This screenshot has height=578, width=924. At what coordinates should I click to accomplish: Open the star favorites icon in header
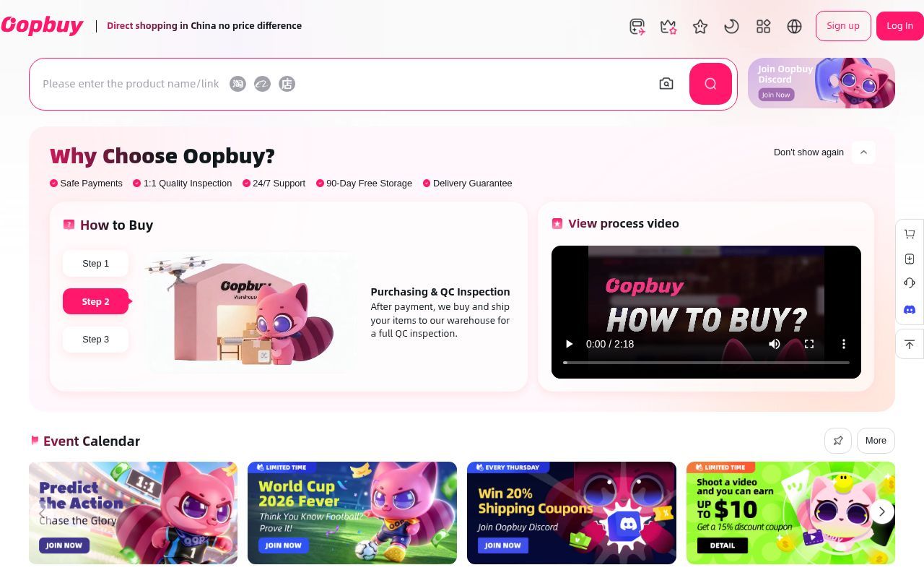(x=700, y=27)
